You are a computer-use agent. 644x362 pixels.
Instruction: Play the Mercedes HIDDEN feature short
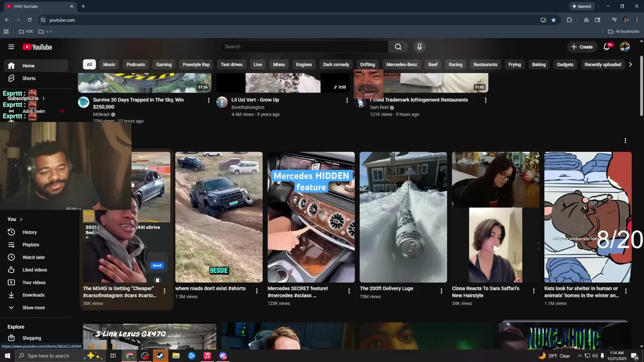[x=311, y=217]
